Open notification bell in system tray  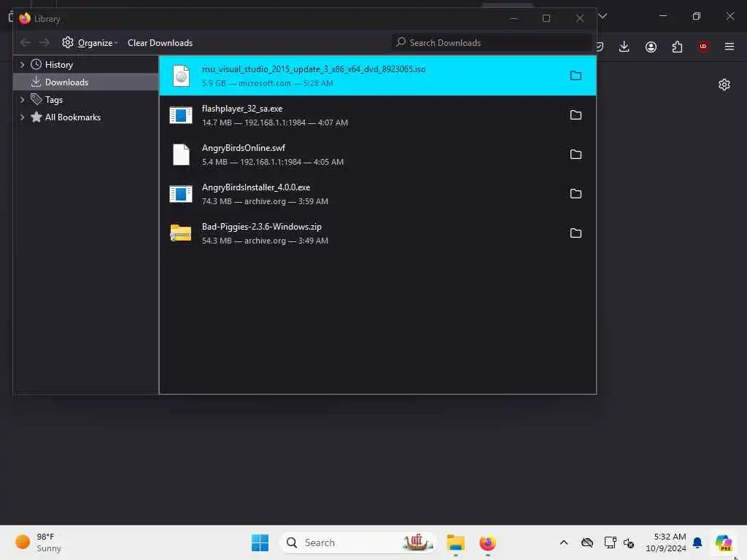(697, 542)
